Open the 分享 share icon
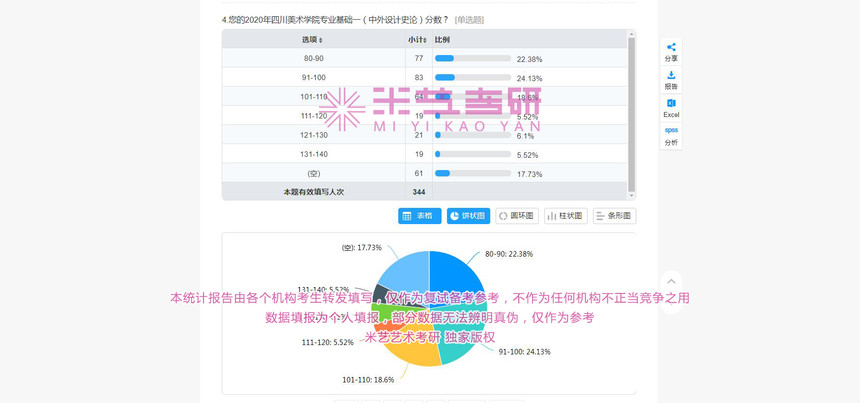This screenshot has width=860, height=403. click(x=671, y=52)
